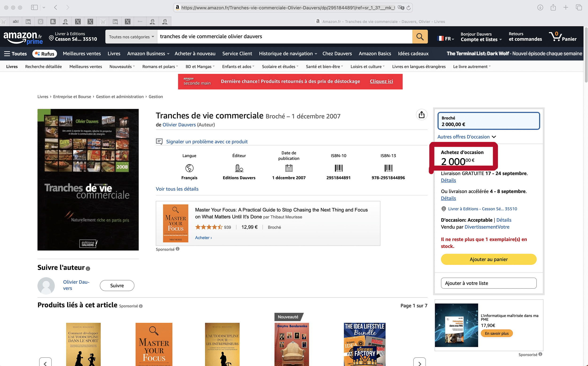588x366 pixels.
Task: Open Voir tous les détails
Action: tap(177, 189)
